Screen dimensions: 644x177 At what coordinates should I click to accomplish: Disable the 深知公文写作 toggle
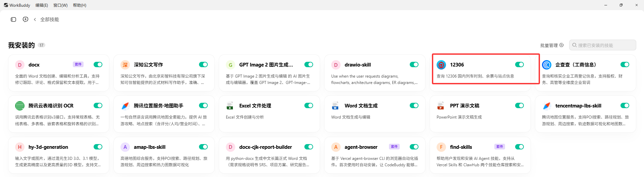point(203,64)
